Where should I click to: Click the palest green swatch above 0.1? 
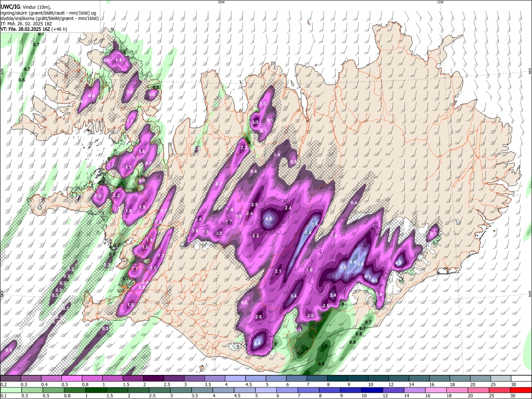point(10,390)
